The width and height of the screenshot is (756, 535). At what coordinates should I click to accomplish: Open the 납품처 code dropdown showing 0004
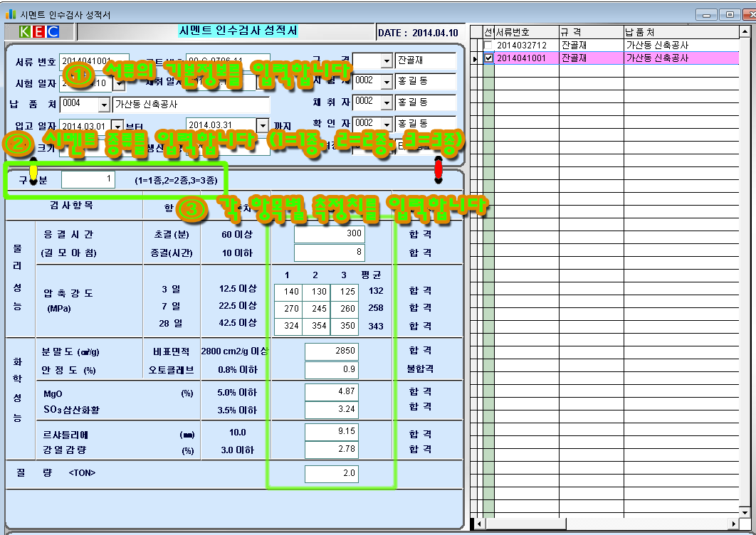(x=104, y=105)
